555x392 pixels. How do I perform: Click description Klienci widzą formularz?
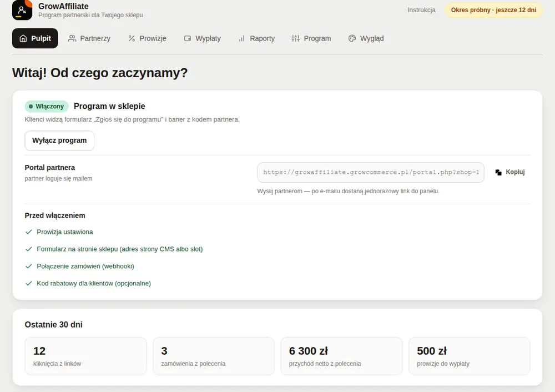point(132,119)
